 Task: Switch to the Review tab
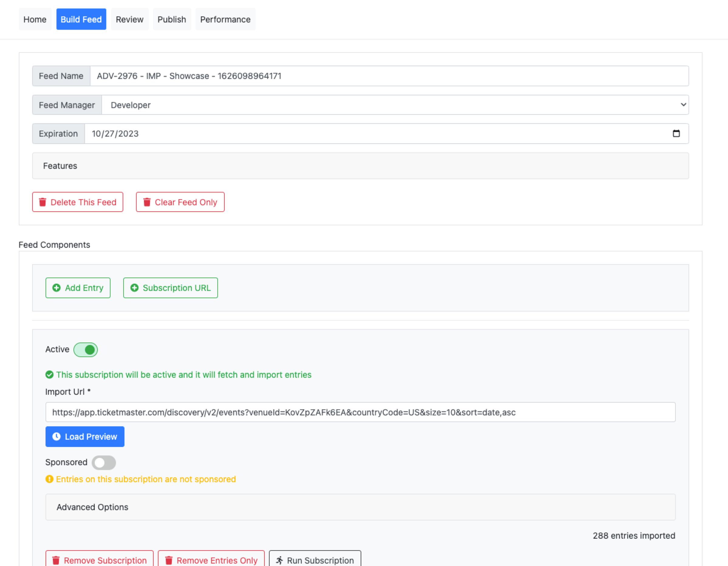129,19
